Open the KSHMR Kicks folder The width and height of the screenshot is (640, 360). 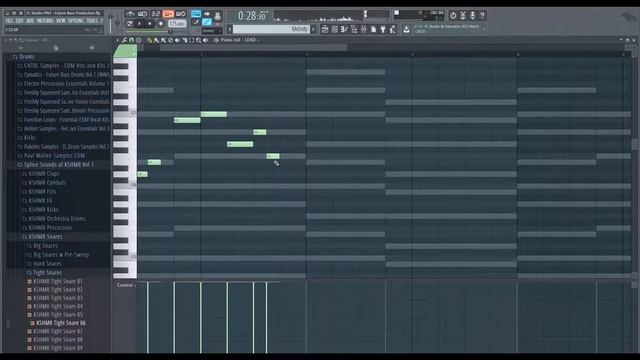tap(42, 209)
